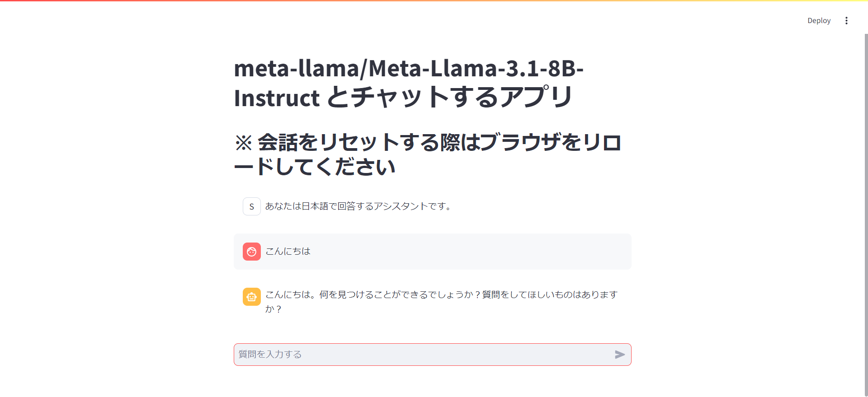Screen dimensions: 868x397
Task: Click the ※ mark in the subheading
Action: click(243, 143)
